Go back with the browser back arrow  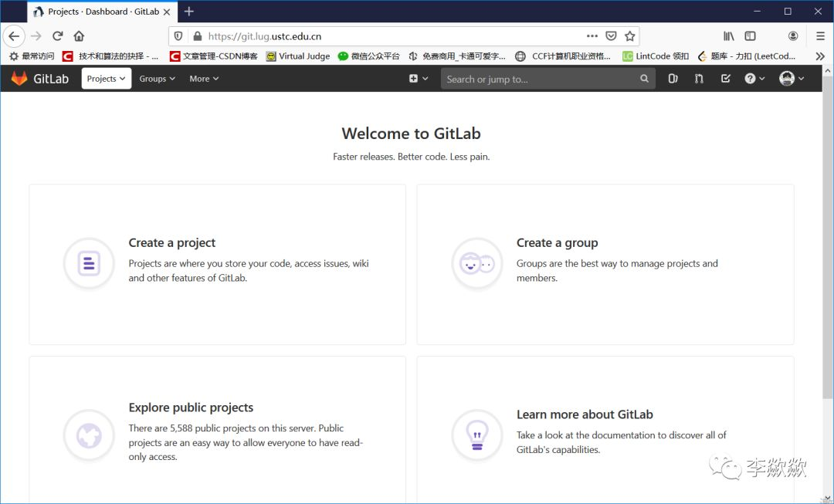point(14,36)
